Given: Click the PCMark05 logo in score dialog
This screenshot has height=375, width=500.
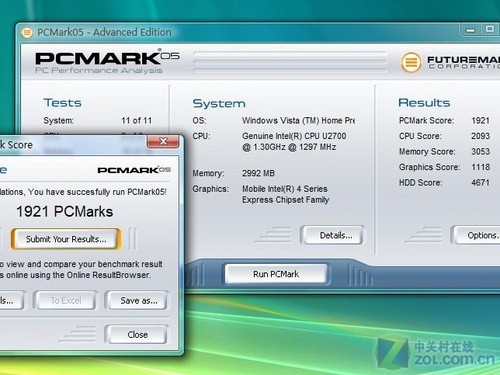Looking at the screenshot, I should 134,170.
